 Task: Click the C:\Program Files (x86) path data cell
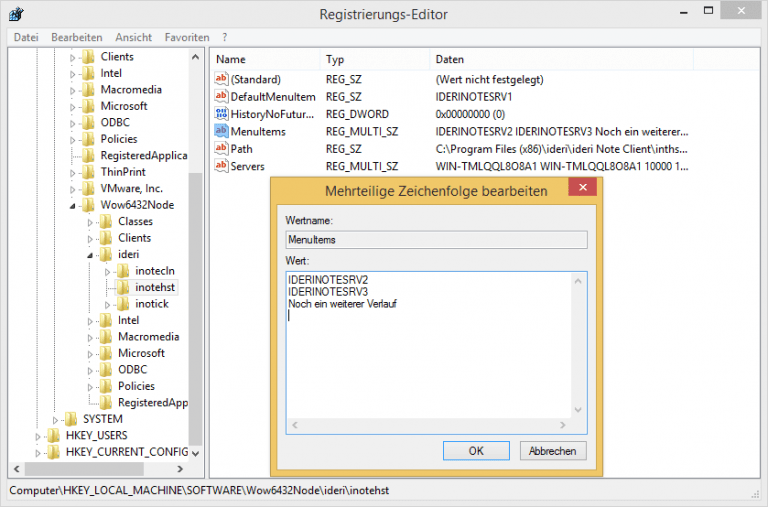tap(561, 149)
